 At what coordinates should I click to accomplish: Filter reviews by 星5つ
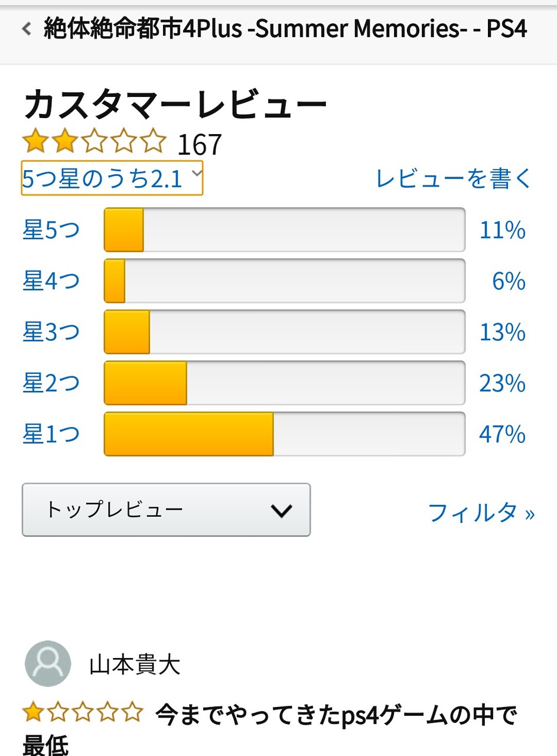51,230
